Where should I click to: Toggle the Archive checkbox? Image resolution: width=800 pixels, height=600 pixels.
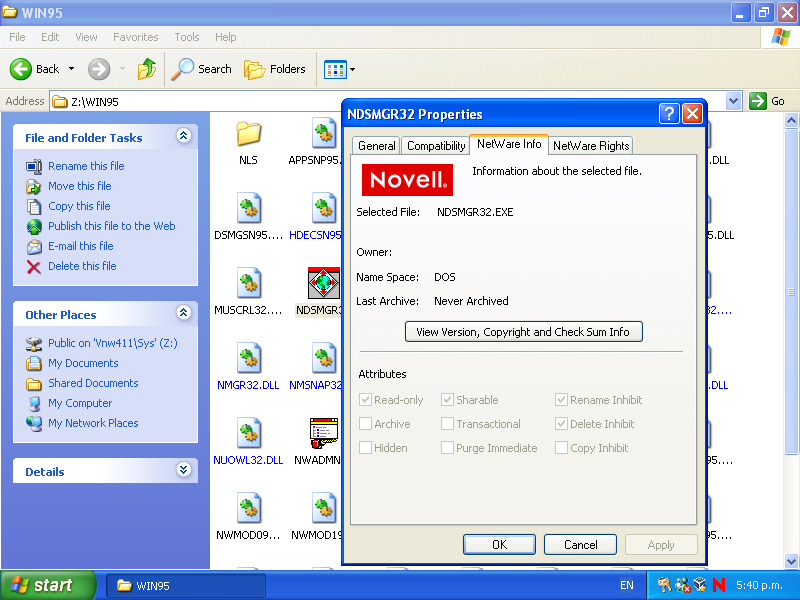coord(365,423)
